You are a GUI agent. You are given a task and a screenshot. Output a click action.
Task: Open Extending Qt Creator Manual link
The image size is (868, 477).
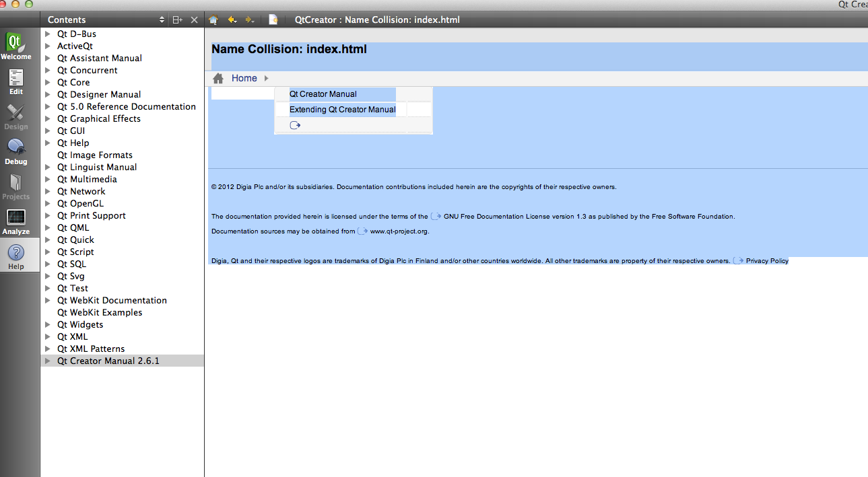click(342, 110)
